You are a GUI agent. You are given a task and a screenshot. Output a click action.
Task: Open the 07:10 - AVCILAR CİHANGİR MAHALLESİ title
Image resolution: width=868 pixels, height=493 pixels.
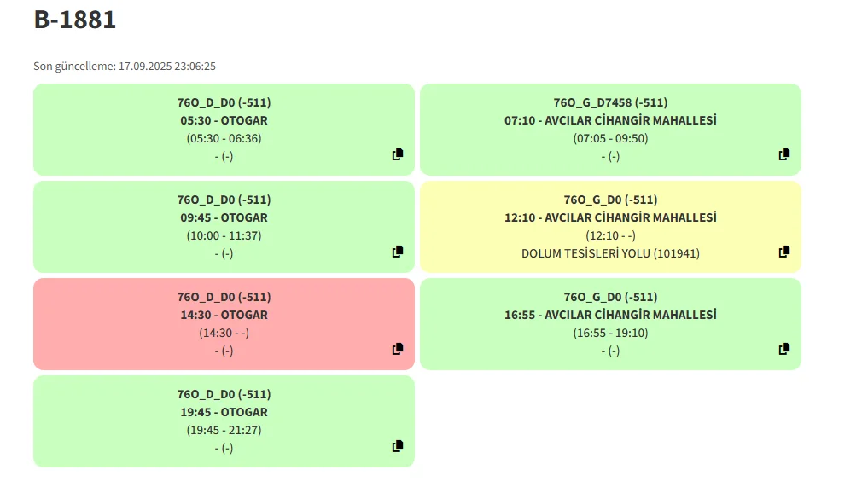click(x=610, y=120)
